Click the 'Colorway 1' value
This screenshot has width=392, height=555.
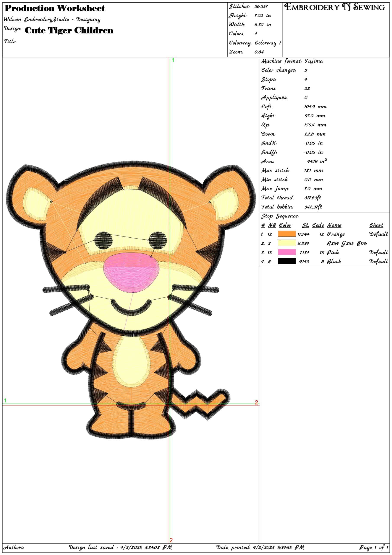click(x=268, y=43)
